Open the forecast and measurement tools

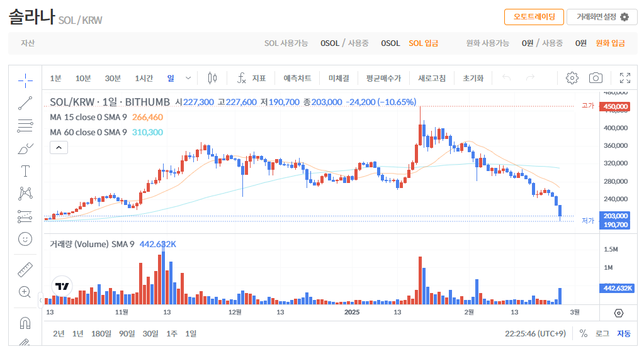25,216
